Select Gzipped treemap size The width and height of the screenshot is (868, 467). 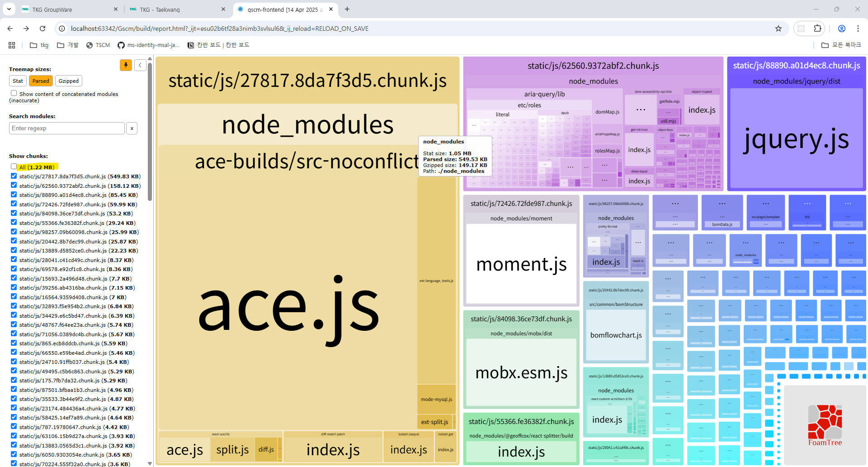pos(69,81)
